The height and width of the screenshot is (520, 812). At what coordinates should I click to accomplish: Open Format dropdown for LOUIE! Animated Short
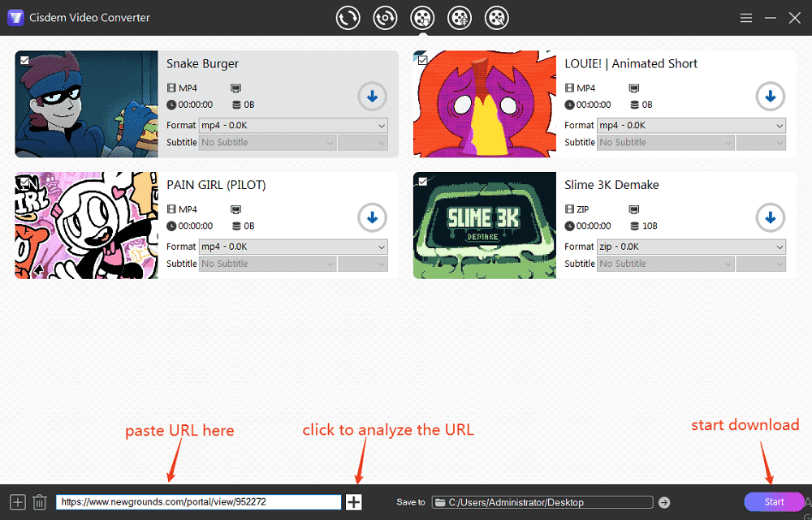pyautogui.click(x=691, y=125)
